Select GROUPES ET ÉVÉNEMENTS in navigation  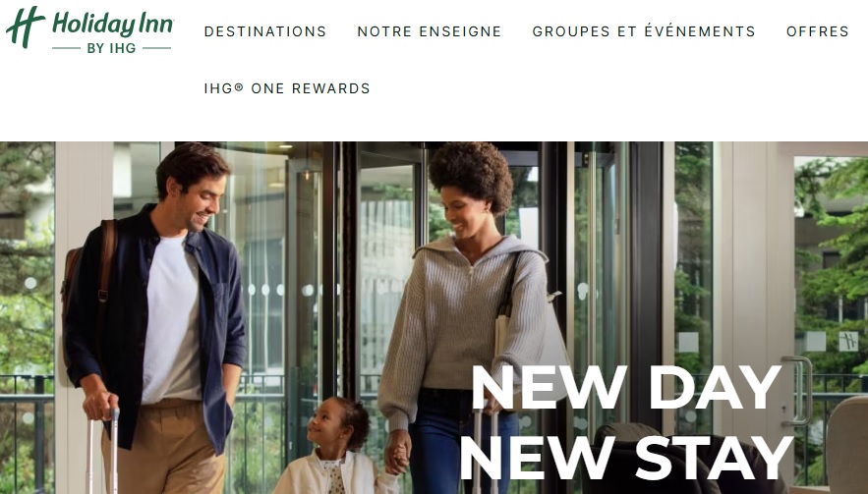point(644,31)
